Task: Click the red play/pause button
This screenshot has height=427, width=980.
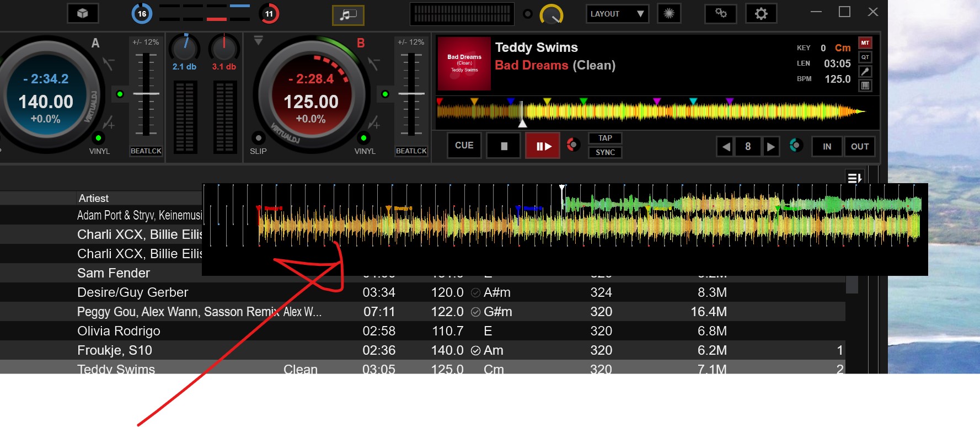Action: pos(543,146)
